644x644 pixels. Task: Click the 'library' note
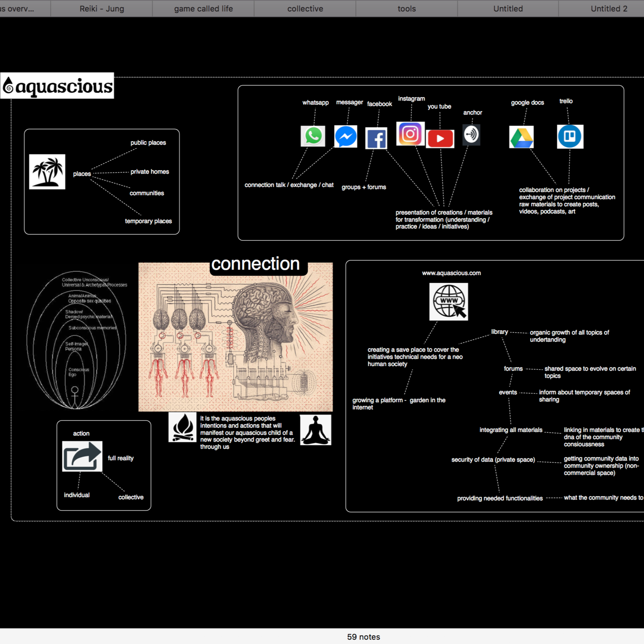(499, 332)
